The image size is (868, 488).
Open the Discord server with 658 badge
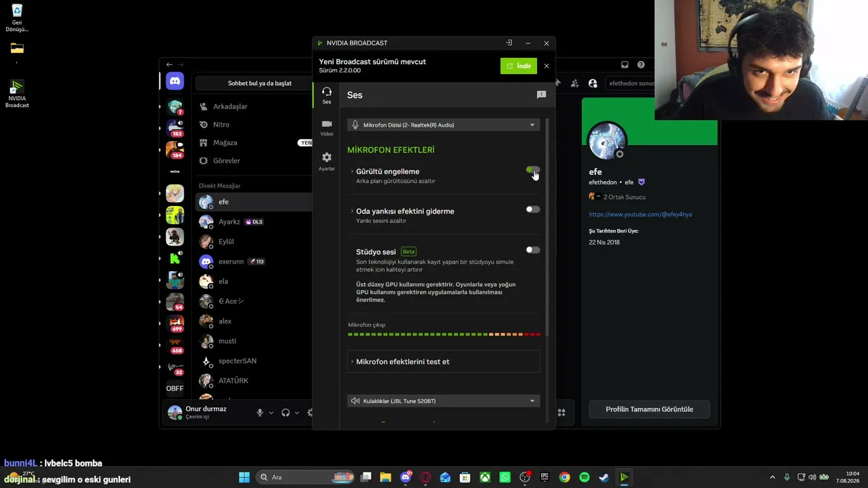175,345
